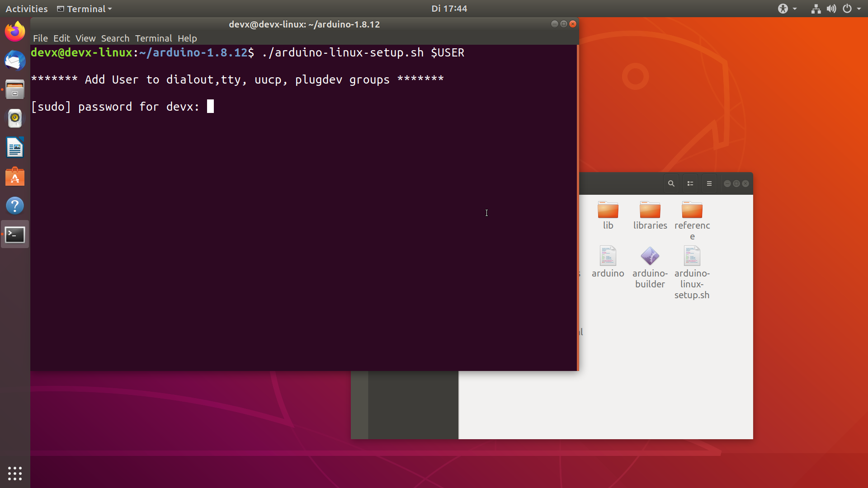Maximize the Terminal window

(564, 24)
